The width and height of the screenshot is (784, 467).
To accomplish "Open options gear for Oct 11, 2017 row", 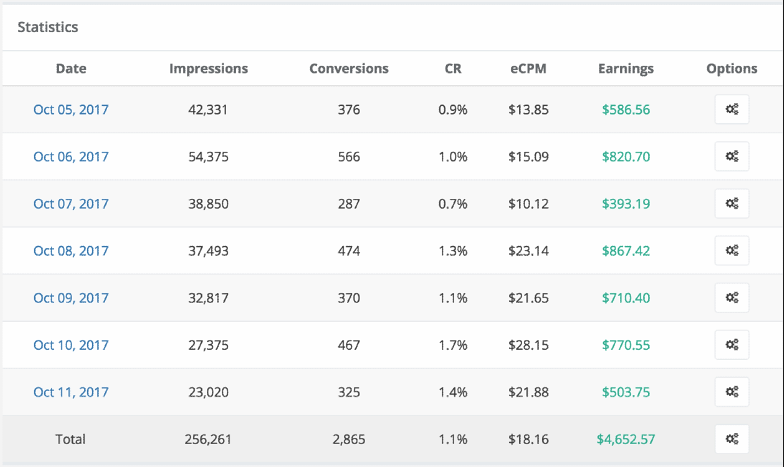I will click(732, 392).
